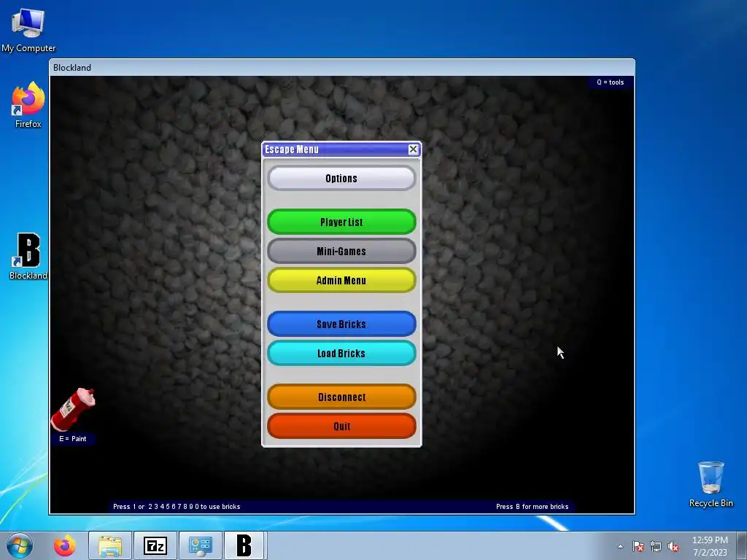
Task: Select the My Computer desktop icon
Action: [x=28, y=31]
